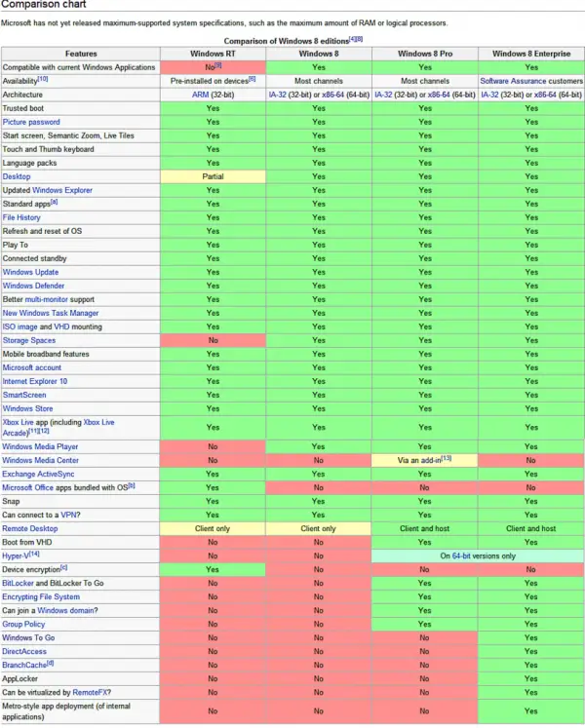The width and height of the screenshot is (585, 728).
Task: Follow the 64-bit link in Hyper-V row
Action: click(x=461, y=556)
